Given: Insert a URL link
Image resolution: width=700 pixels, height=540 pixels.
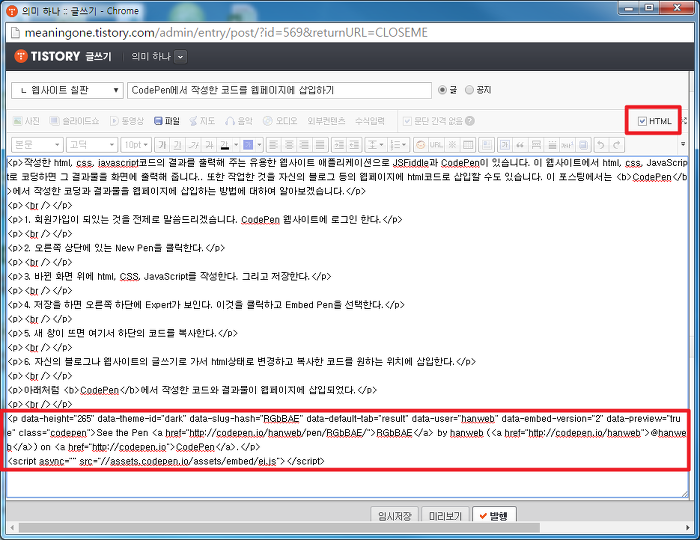Looking at the screenshot, I should [x=436, y=145].
